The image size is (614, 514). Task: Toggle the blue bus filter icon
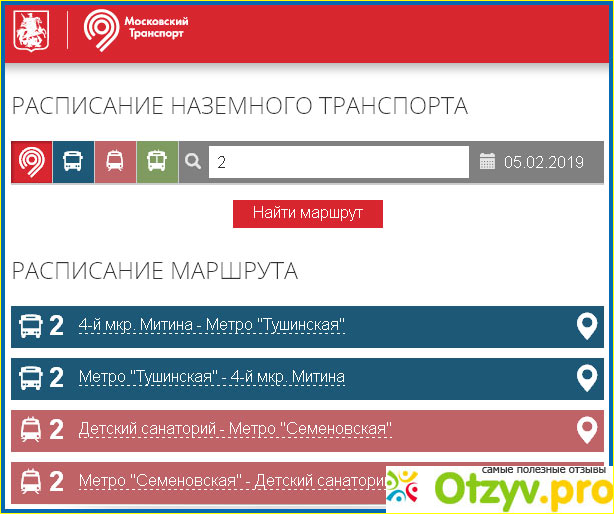tap(73, 161)
